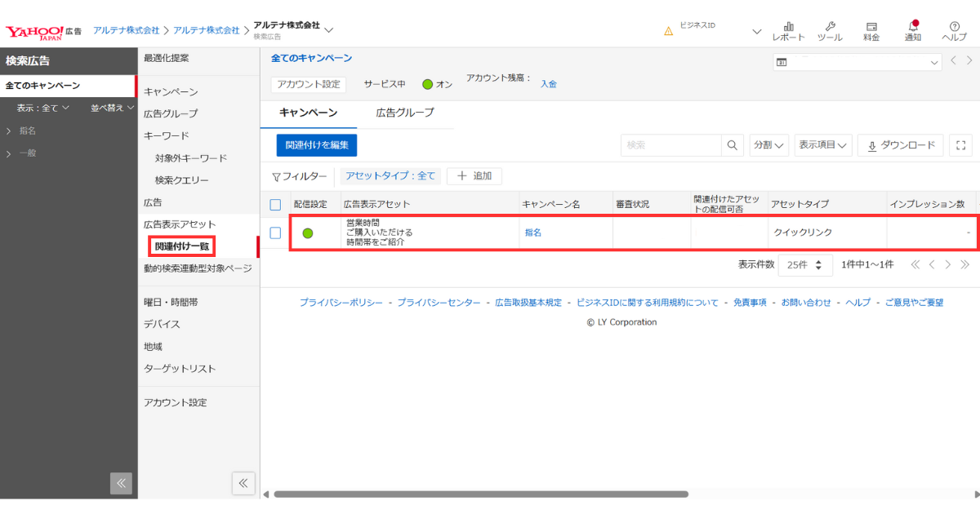Screen dimensions: 980x514
Task: Select all rows header checkbox
Action: tap(275, 204)
